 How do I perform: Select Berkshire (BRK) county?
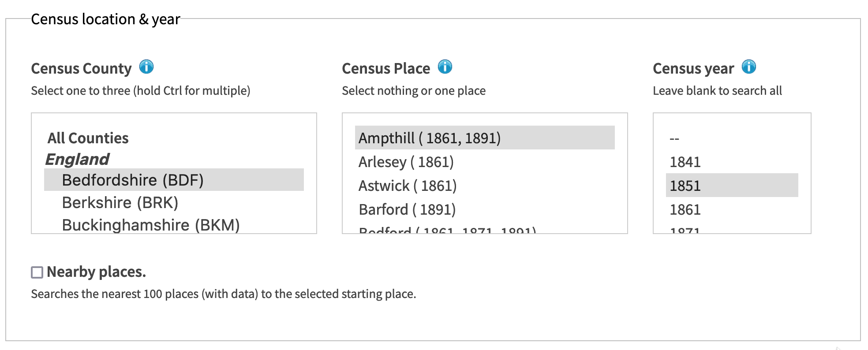120,202
